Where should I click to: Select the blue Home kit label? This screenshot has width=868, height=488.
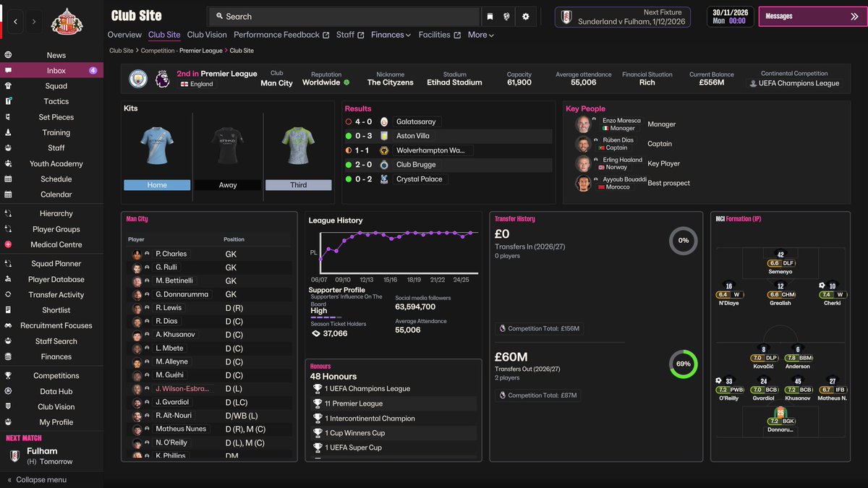click(157, 185)
